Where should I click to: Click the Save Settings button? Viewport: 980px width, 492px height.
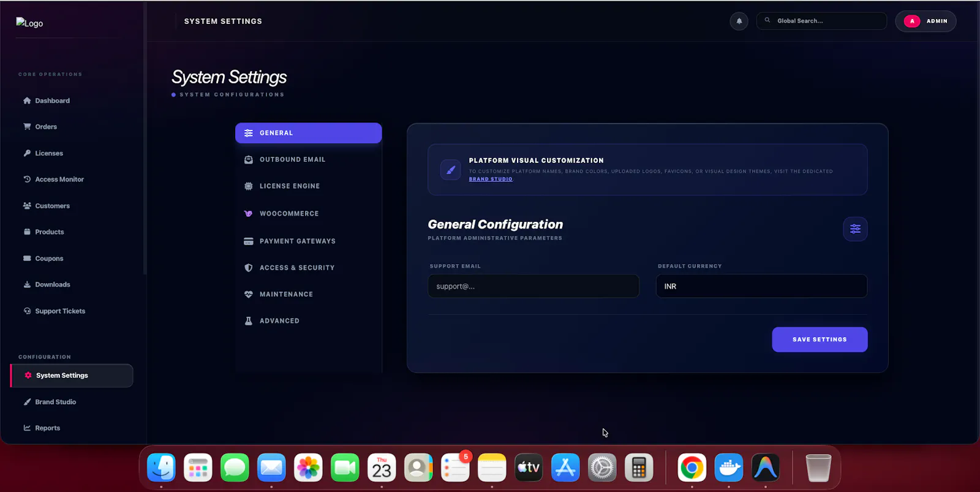click(820, 339)
